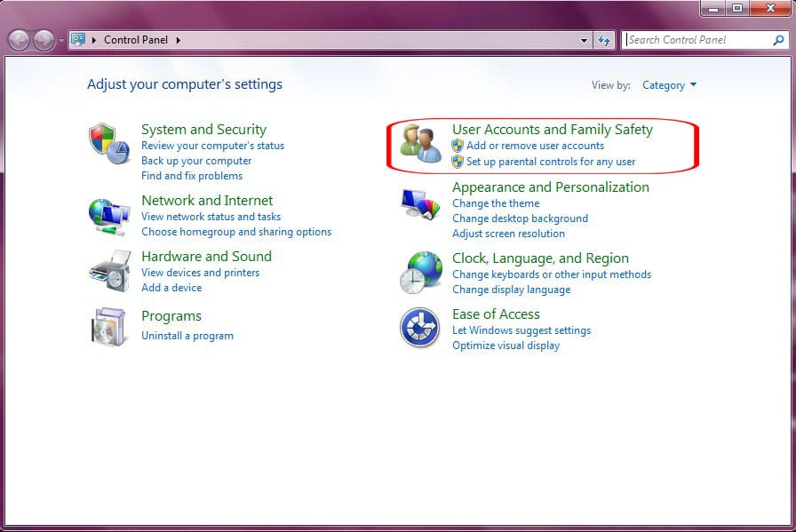Open Ease of Access category

(496, 314)
